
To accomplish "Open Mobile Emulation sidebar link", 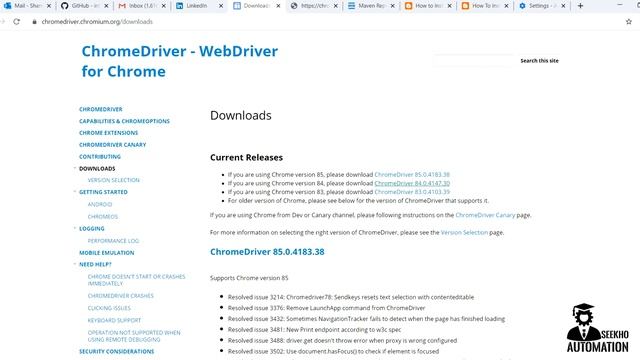I will [x=107, y=253].
